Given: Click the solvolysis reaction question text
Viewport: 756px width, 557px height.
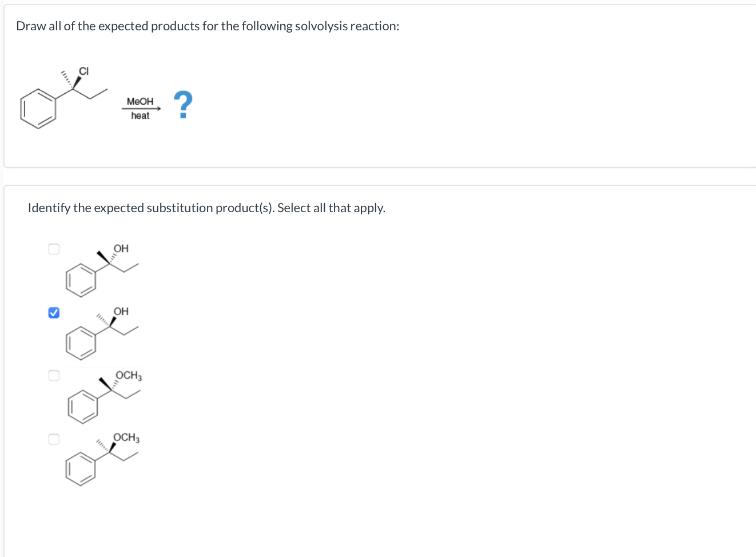Looking at the screenshot, I should click(208, 26).
